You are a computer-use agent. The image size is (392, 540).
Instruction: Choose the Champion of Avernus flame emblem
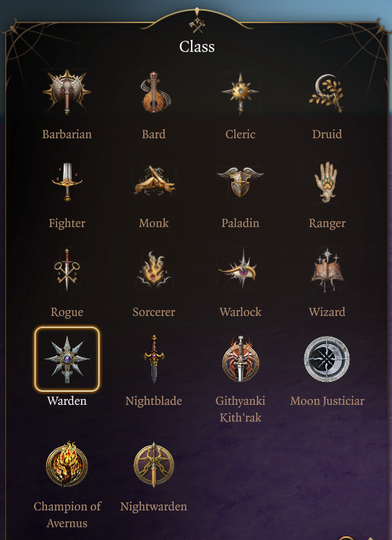tap(67, 464)
